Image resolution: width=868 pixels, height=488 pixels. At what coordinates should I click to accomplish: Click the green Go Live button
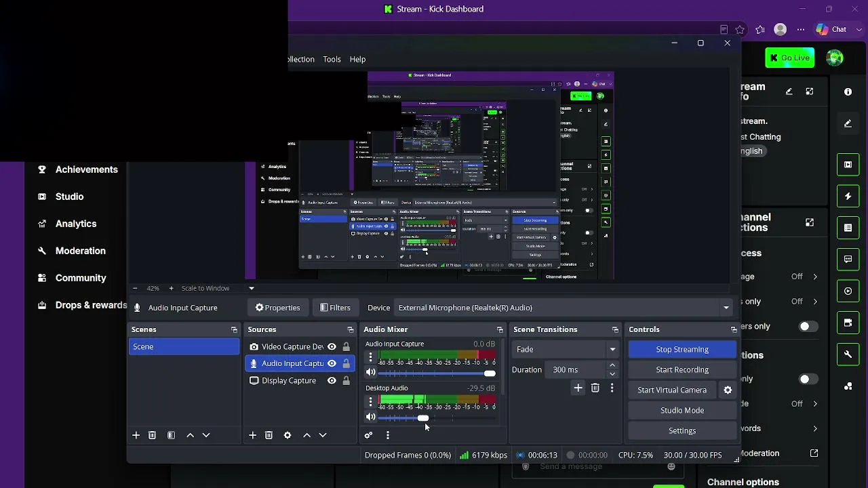pos(790,58)
